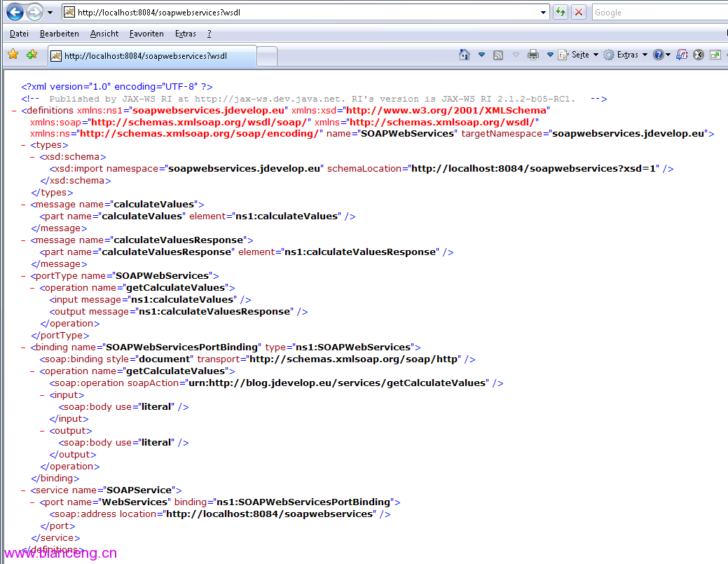Open Favorites Center star icon
Image resolution: width=728 pixels, height=564 pixels.
13,55
